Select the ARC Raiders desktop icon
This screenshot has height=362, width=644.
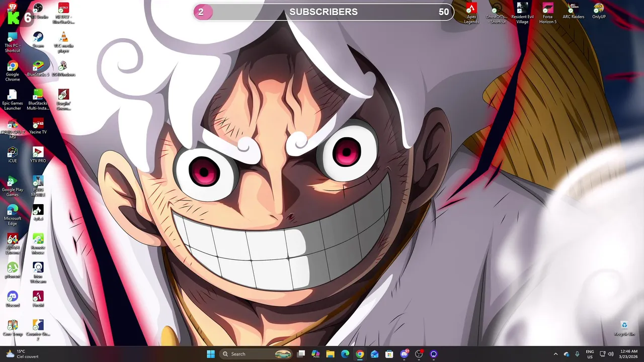pyautogui.click(x=573, y=11)
